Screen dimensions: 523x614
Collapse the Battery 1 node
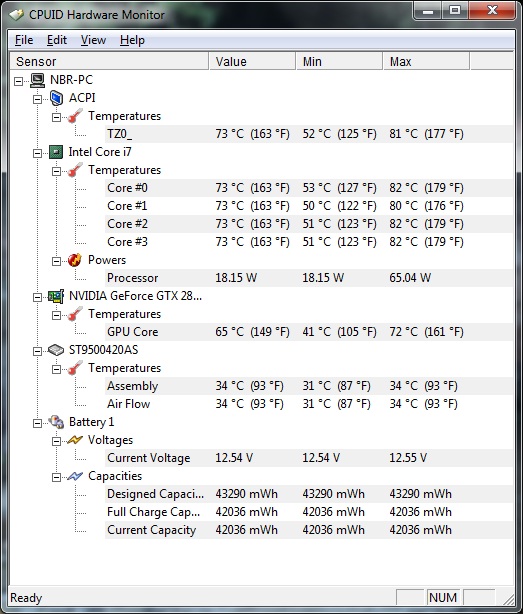tap(38, 423)
